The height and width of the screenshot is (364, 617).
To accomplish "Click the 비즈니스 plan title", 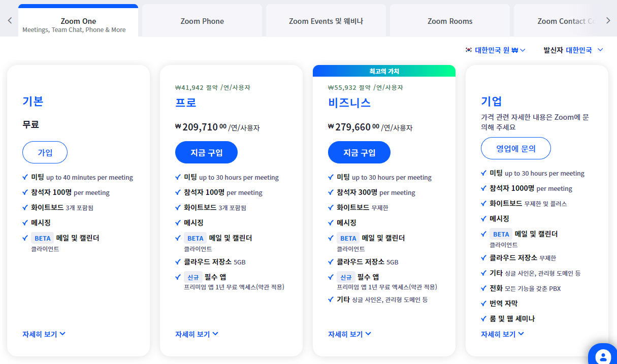I will click(349, 103).
